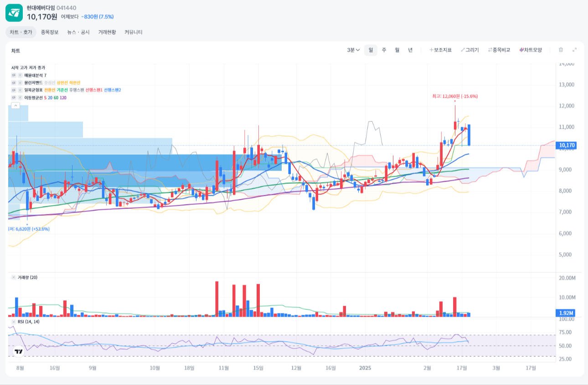Click the 차트모양 chart style button
The width and height of the screenshot is (588, 385).
tap(531, 50)
